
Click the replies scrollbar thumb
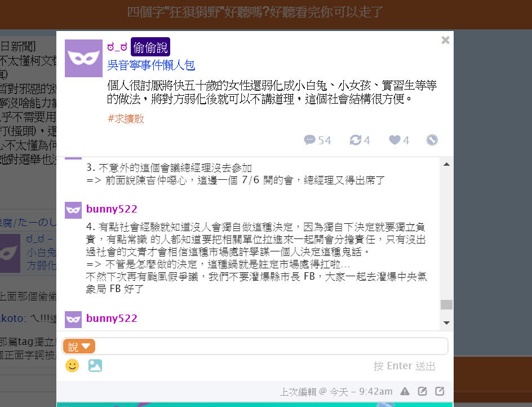point(446,304)
